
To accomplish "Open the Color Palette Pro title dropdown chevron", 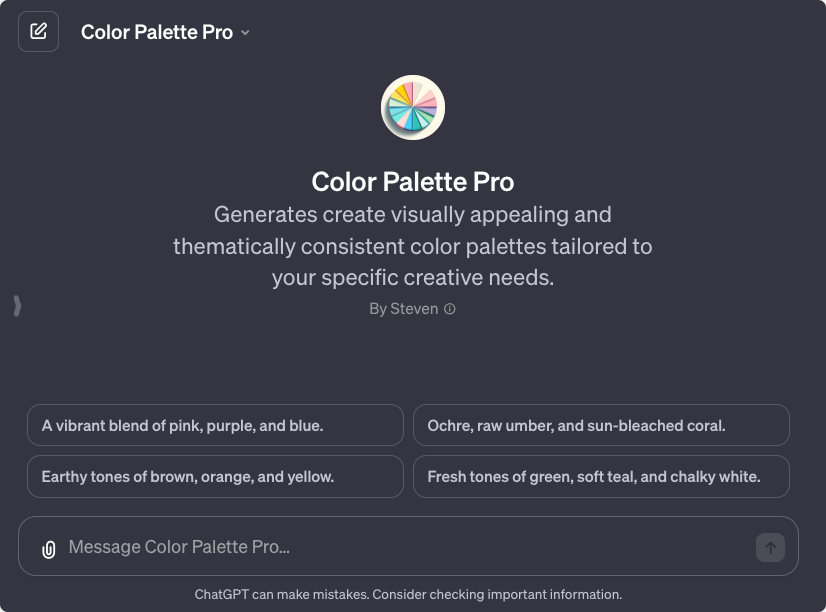I will pyautogui.click(x=245, y=32).
